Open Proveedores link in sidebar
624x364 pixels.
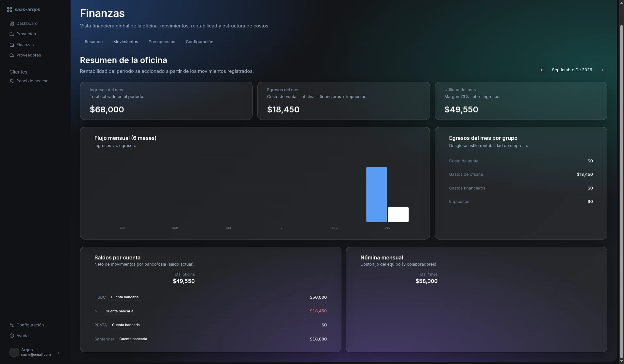[x=25, y=55]
